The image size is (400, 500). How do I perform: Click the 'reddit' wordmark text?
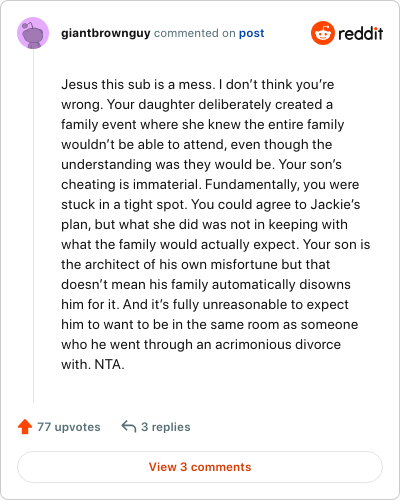pyautogui.click(x=360, y=33)
